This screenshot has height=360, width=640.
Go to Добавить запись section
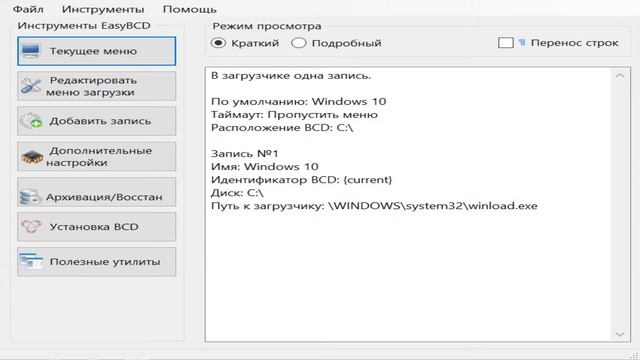click(97, 121)
